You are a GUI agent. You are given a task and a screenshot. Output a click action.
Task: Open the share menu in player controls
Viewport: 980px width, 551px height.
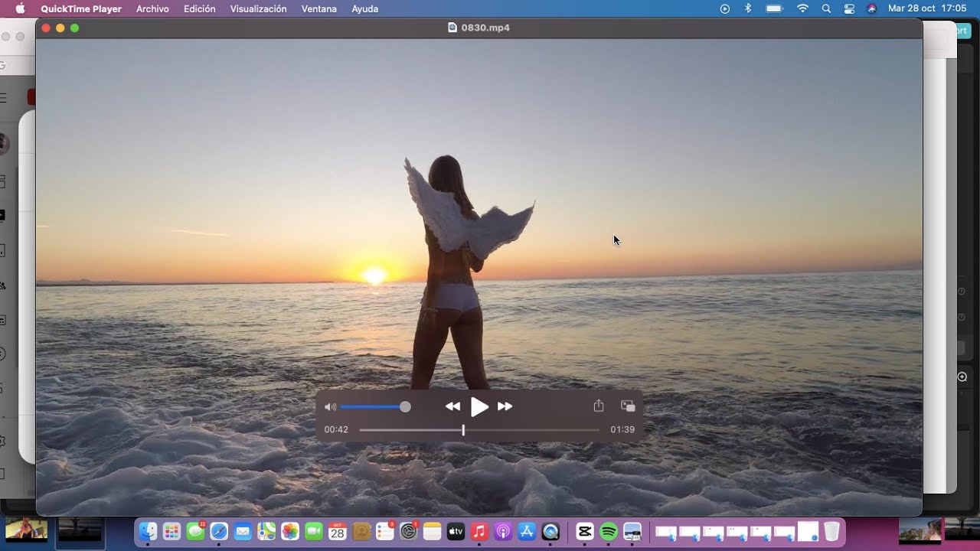point(599,406)
